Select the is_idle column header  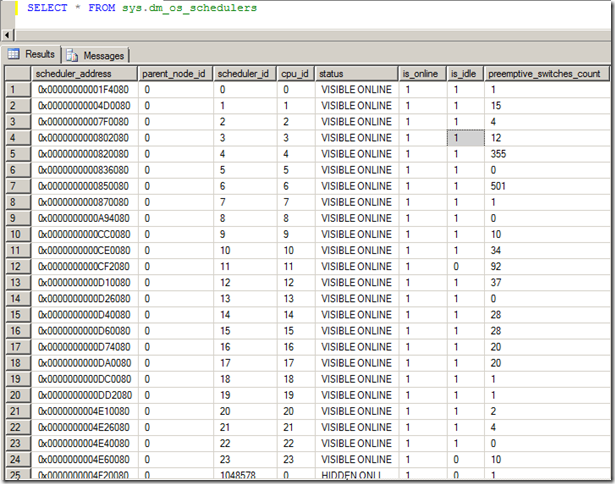click(465, 74)
